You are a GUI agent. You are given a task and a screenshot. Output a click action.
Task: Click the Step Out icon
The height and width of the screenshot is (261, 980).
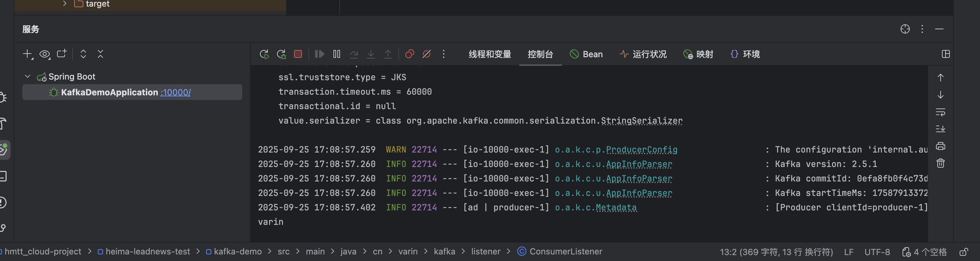388,54
